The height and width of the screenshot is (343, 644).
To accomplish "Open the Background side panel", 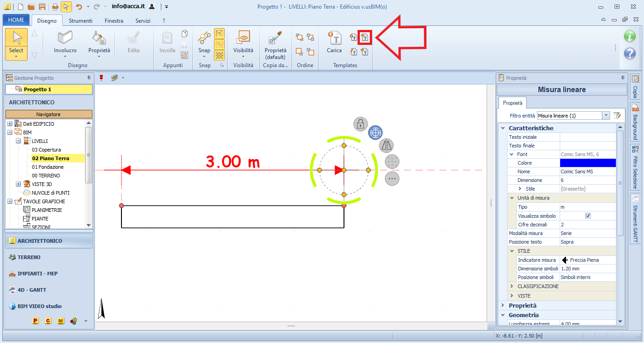I will (x=635, y=121).
